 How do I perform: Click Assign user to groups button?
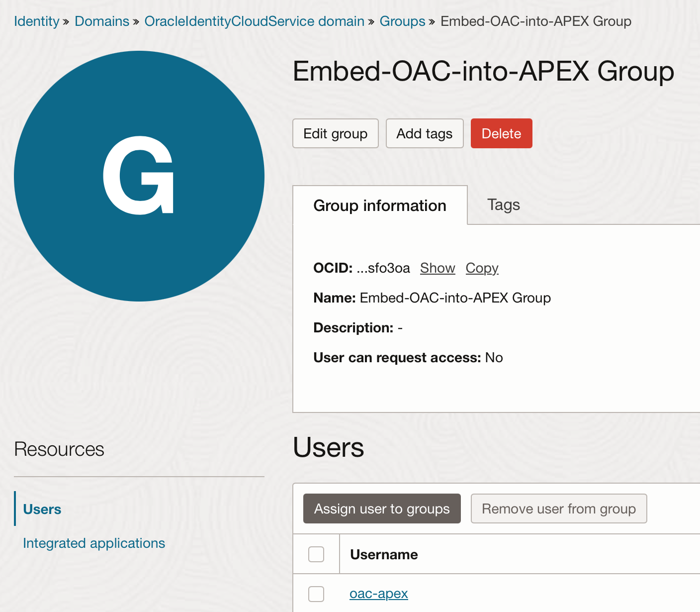[x=382, y=509]
